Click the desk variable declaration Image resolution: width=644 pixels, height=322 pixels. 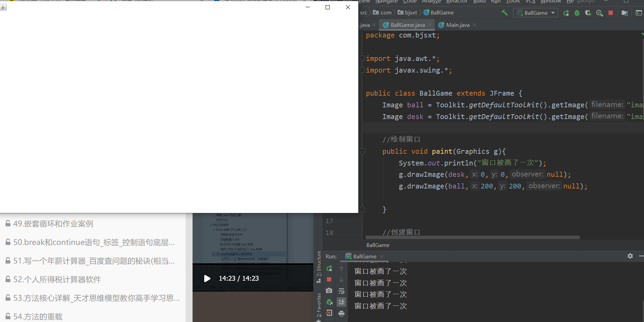point(415,117)
